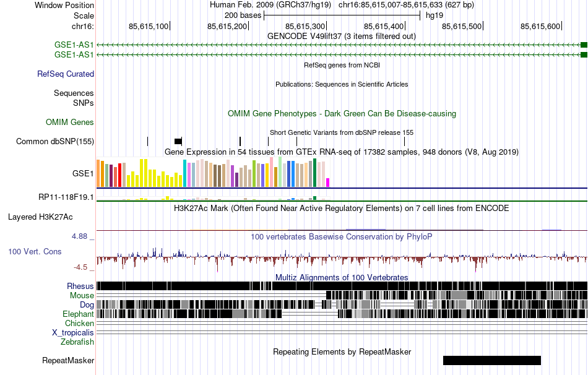Click Basewise Conservation by PhyloP title

342,236
